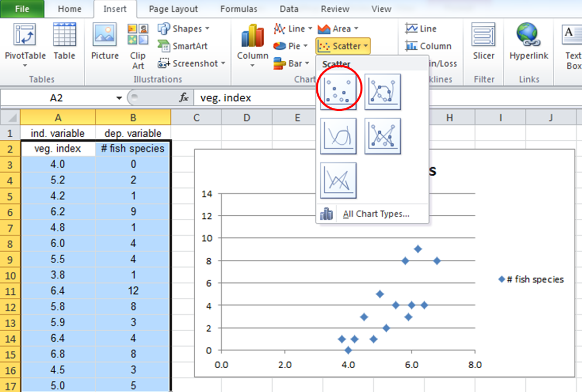Choose Scatter with Smooth Lines and Markers
Viewport: 582px width, 392px height.
click(x=383, y=92)
